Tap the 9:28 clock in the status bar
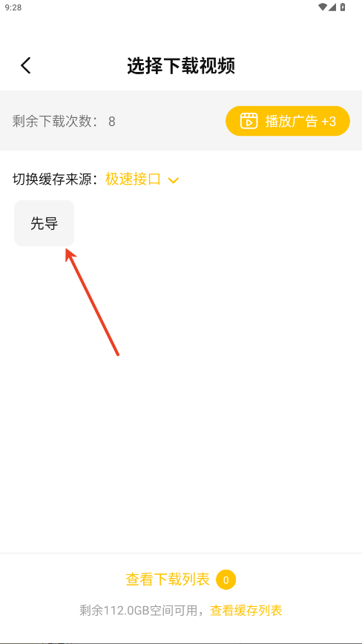 click(x=13, y=7)
